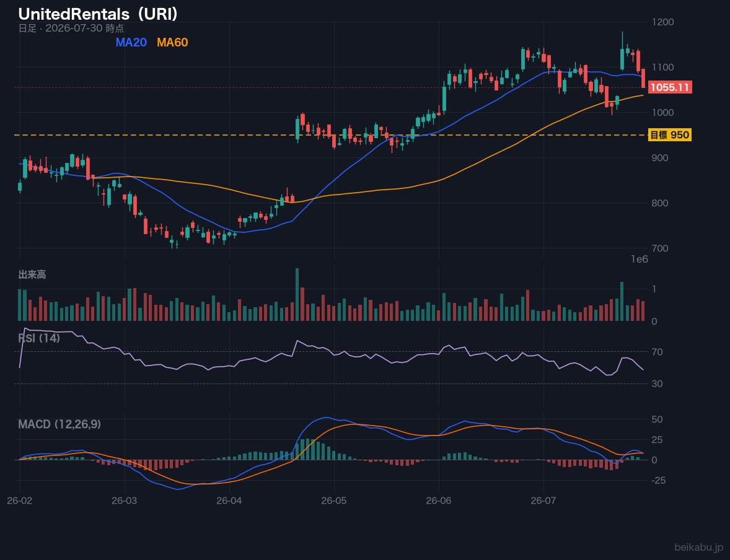Click the last red candlestick at chart end

643,78
